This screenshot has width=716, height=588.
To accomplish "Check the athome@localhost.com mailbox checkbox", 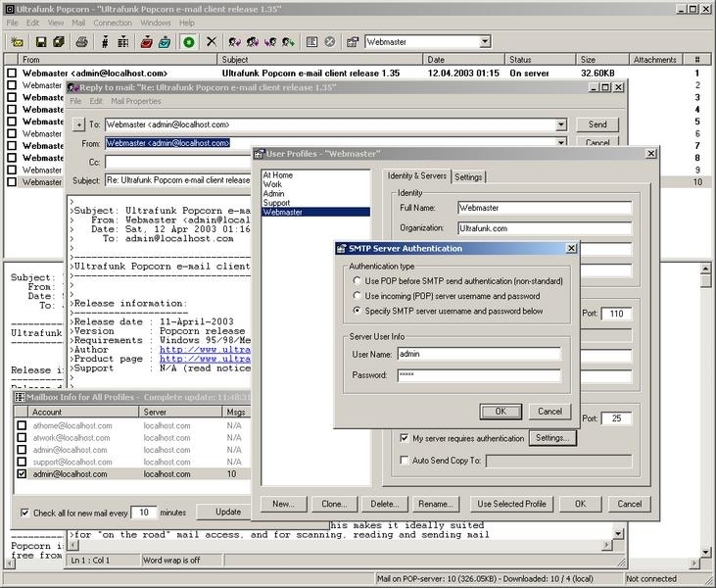I will point(22,425).
